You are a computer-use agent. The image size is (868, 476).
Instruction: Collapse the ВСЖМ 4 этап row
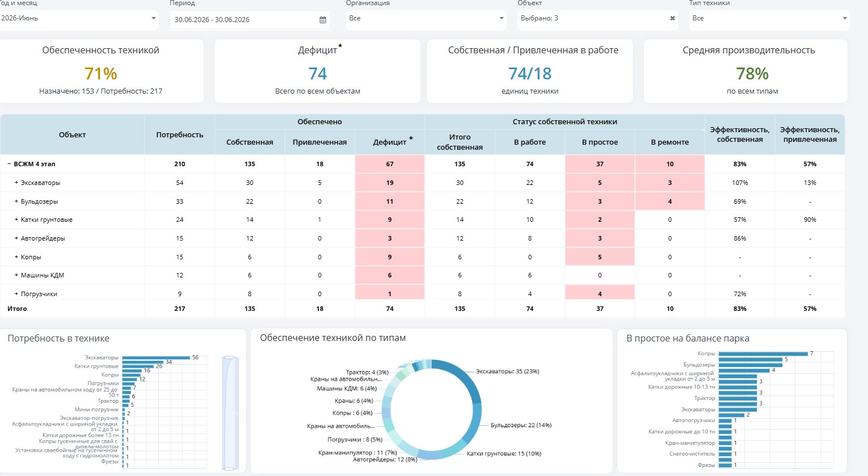click(9, 164)
